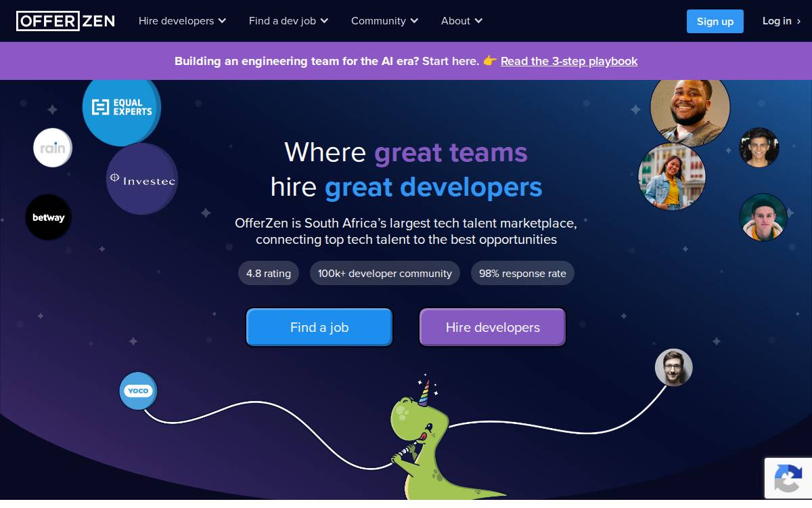Viewport: 812px width, 508px height.
Task: Click the OfferZen logo
Action: click(66, 21)
